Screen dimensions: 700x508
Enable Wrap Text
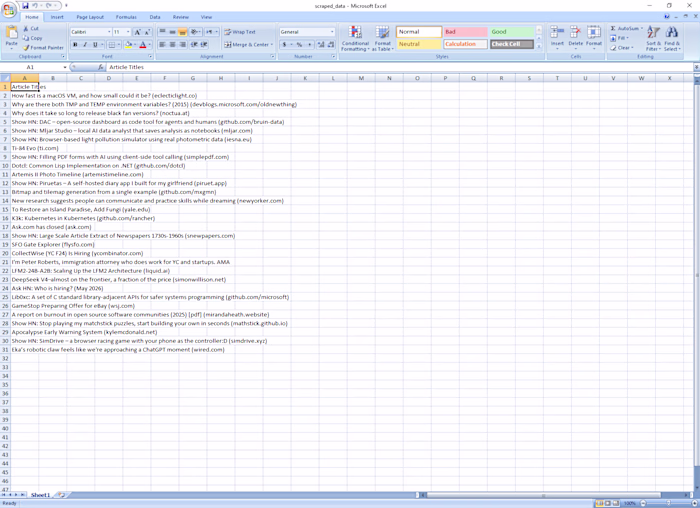click(240, 32)
